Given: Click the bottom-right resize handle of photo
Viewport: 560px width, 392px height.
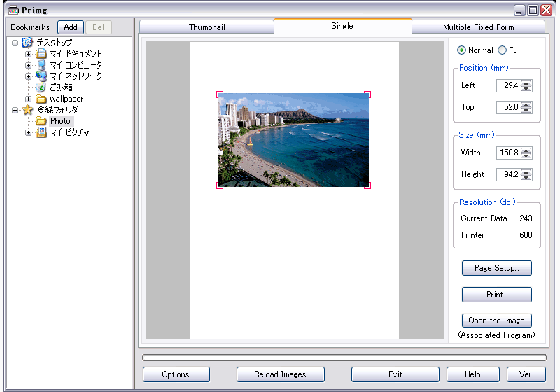Looking at the screenshot, I should [368, 185].
